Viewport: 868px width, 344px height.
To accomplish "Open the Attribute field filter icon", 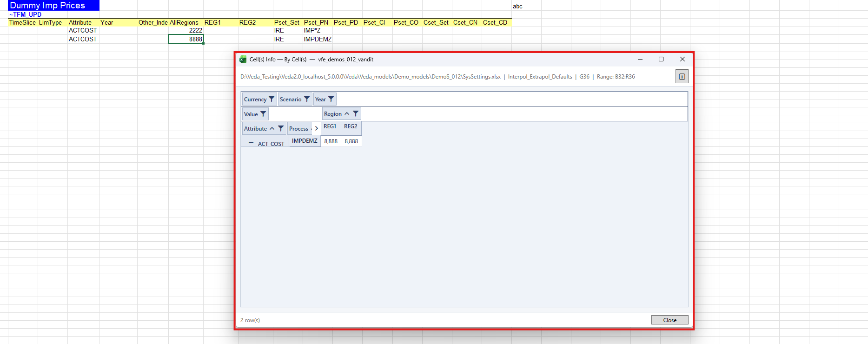I will 281,128.
